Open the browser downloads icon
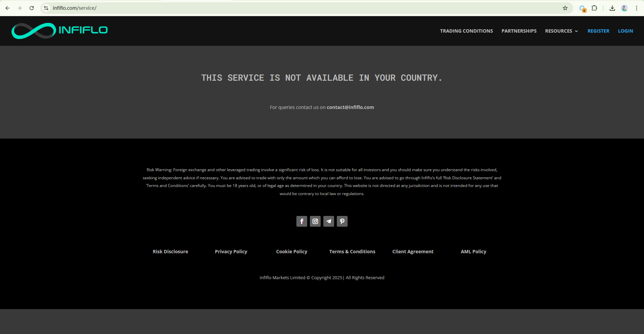The height and width of the screenshot is (334, 644). pos(612,8)
